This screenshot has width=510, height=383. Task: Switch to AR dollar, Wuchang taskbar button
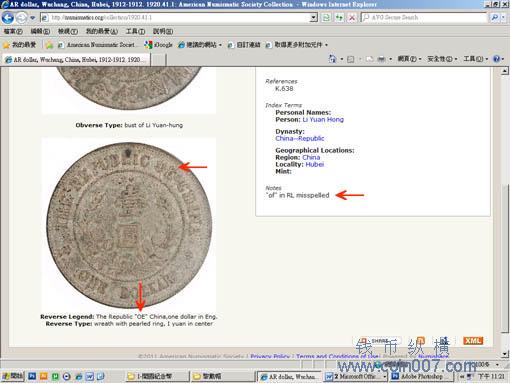289,376
